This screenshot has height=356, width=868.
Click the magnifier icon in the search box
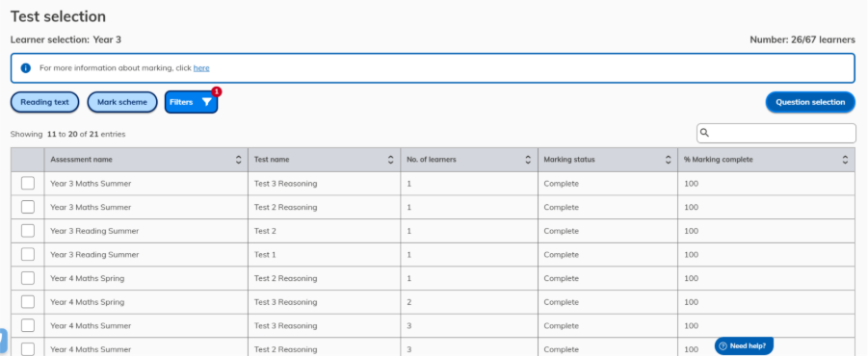pos(704,133)
